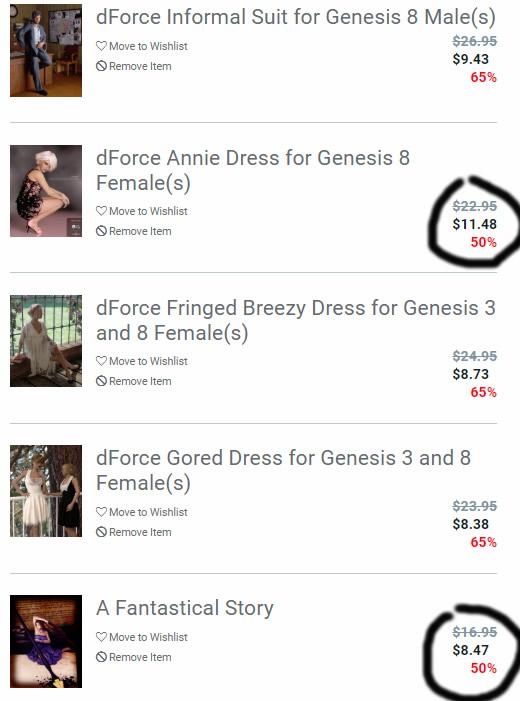
Task: Open A Fantastical Story title link
Action: pos(185,608)
